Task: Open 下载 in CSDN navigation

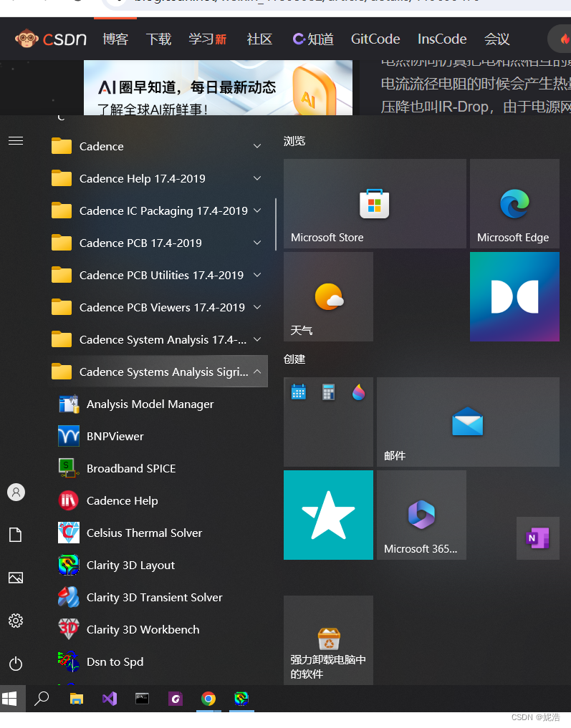Action: 158,39
